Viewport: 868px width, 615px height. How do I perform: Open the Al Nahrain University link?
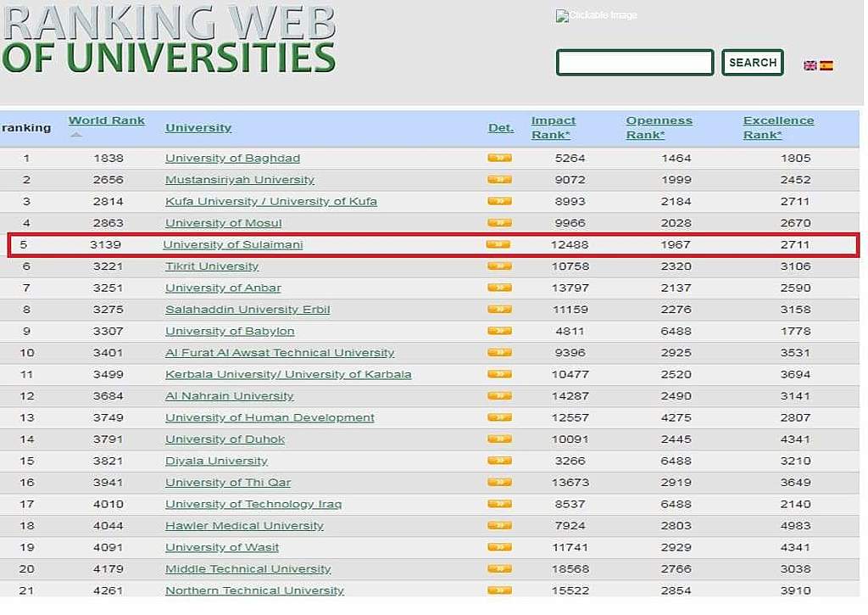tap(229, 396)
